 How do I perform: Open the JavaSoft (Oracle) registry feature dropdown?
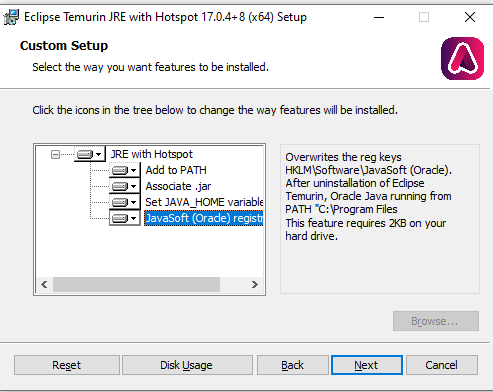pyautogui.click(x=125, y=218)
